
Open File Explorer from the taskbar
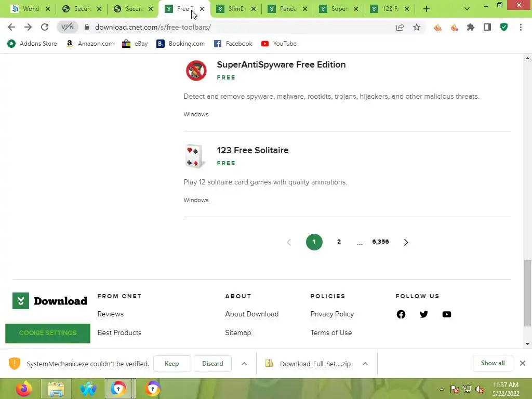[56, 389]
